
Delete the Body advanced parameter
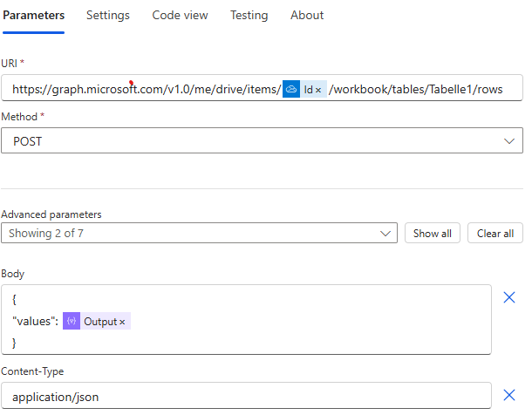tap(509, 298)
